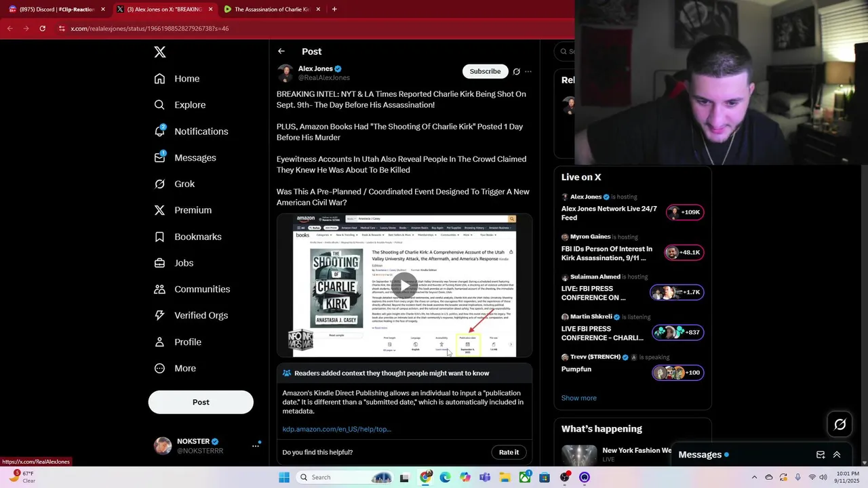Click the X search field
This screenshot has height=488, width=868.
(x=566, y=51)
